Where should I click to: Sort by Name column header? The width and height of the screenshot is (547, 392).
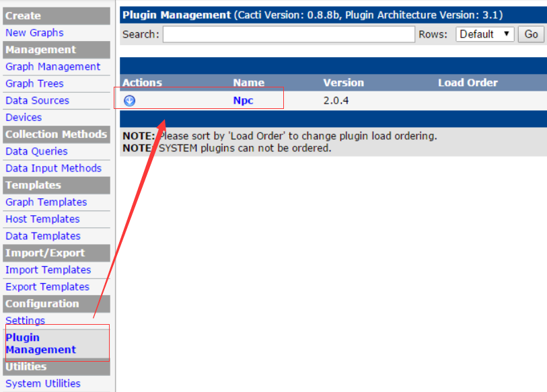click(248, 83)
